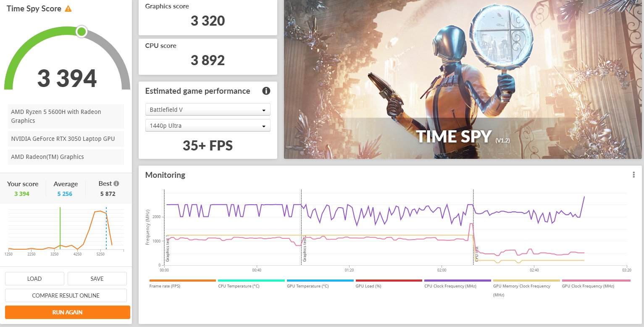Click the dashed blue average line in distribution chart
This screenshot has height=327, width=644.
(106, 228)
